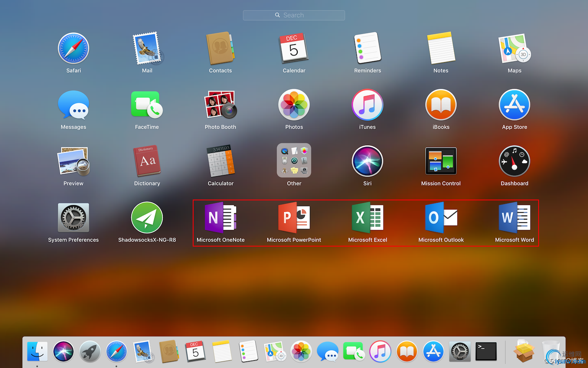Viewport: 588px width, 368px height.
Task: Launch Microsoft PowerPoint
Action: [x=294, y=218]
